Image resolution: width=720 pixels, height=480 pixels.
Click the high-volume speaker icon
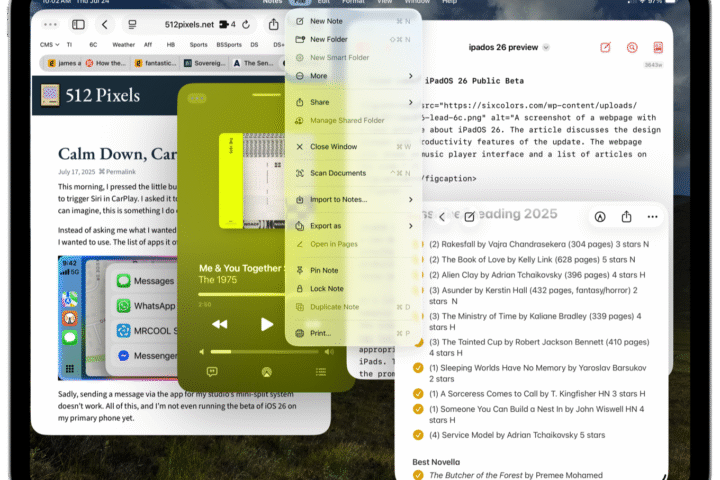pyautogui.click(x=329, y=352)
